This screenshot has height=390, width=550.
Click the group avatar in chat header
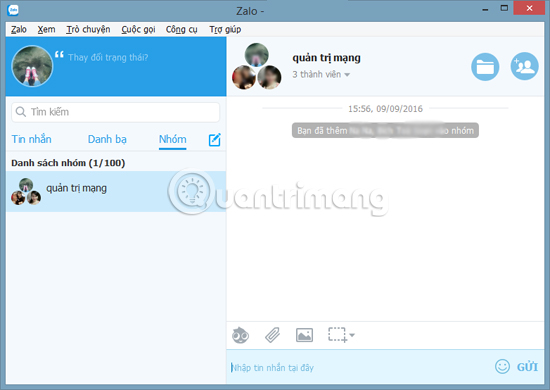point(256,66)
